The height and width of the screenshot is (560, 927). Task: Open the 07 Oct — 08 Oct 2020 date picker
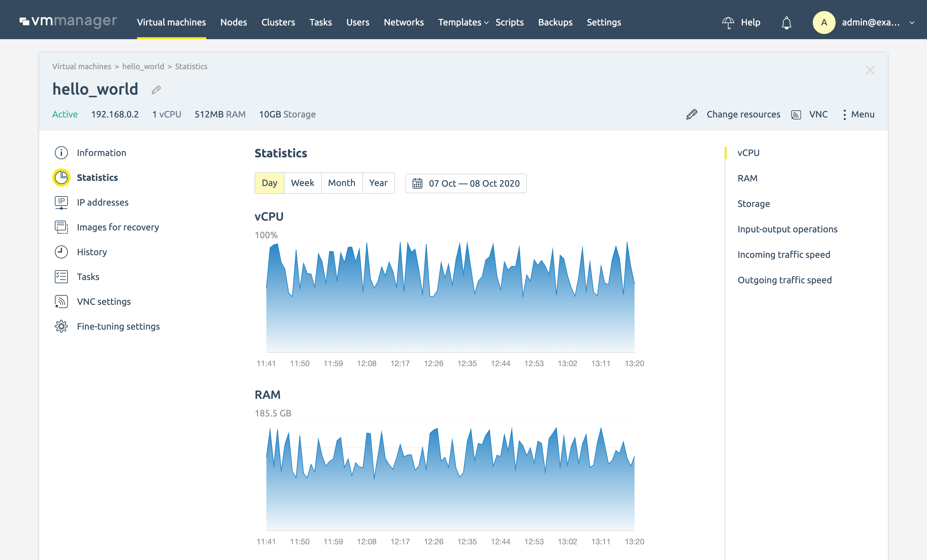[x=466, y=183]
